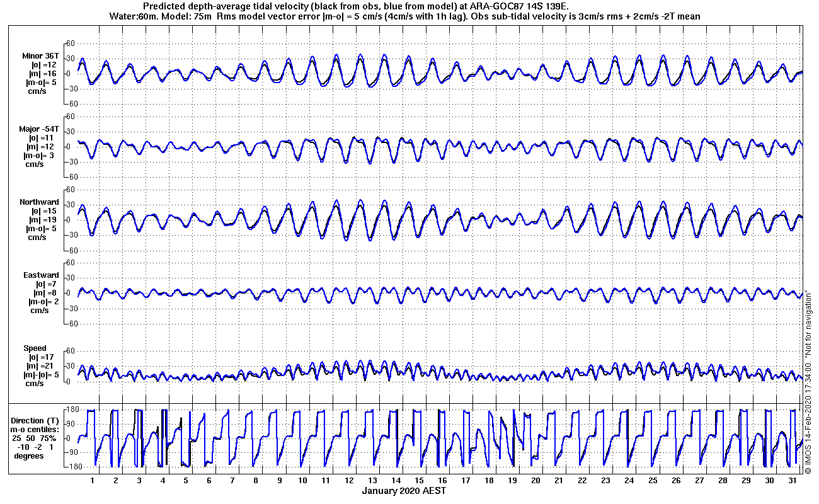Click the 'Direction (T)' panel label
The image size is (819, 504).
point(36,420)
